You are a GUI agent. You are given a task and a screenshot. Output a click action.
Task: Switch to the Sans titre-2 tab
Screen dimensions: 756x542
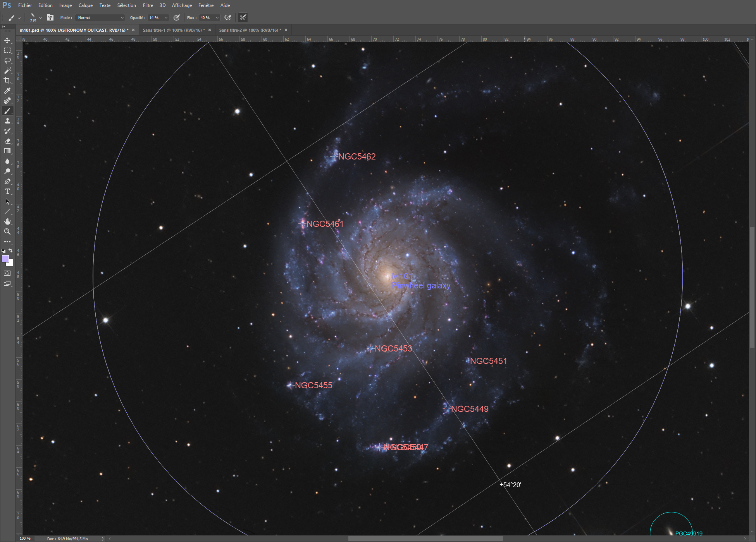[x=250, y=30]
